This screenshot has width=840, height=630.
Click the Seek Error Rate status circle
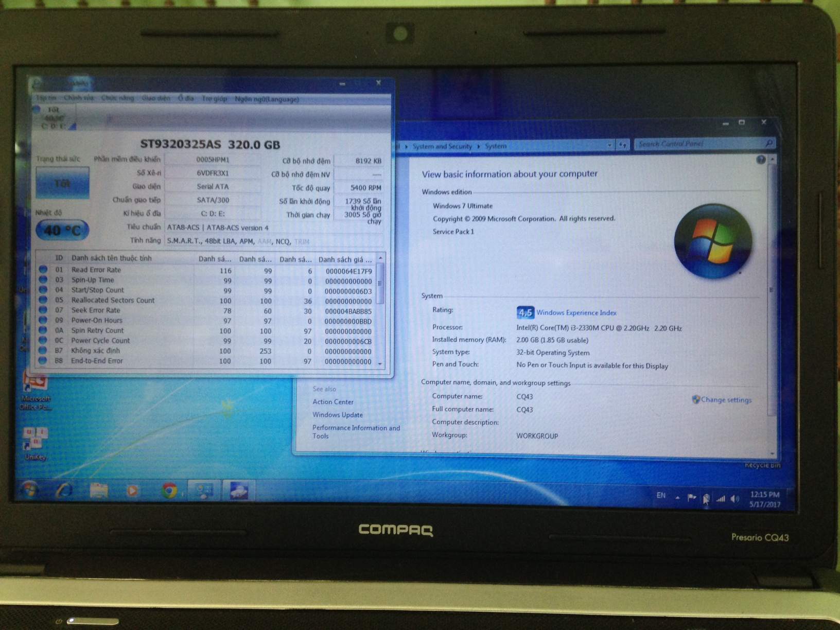click(43, 310)
